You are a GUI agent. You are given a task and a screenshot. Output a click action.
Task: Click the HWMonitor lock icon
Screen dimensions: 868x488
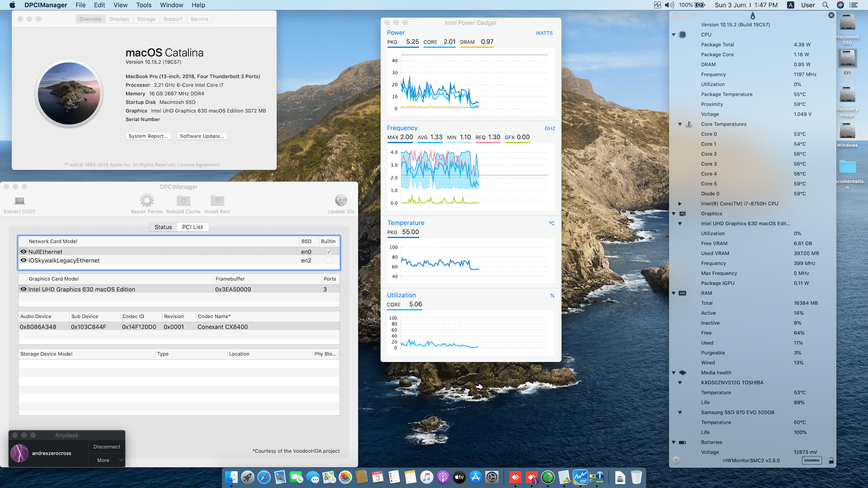(x=831, y=460)
